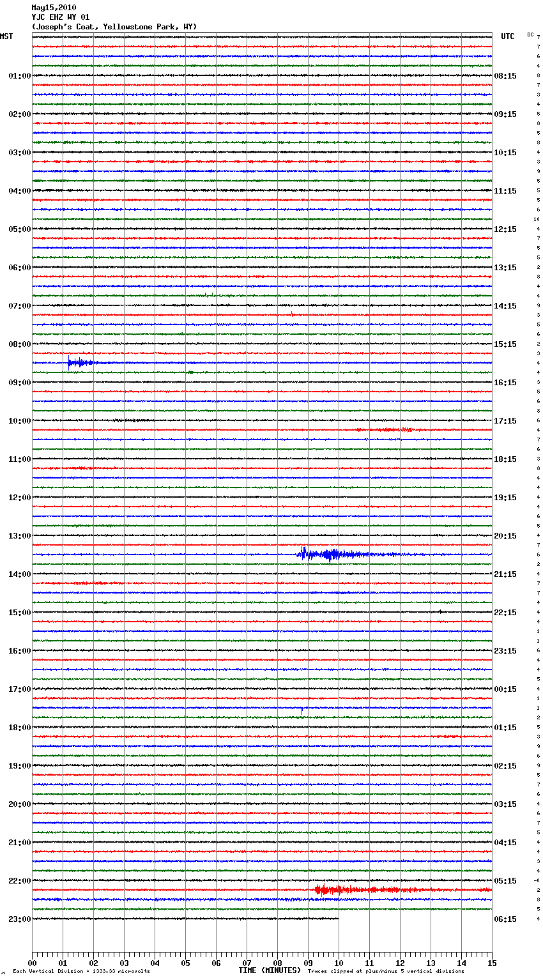Click the 'Traces clipped' footnote text
The width and height of the screenshot is (543, 980).
pyautogui.click(x=386, y=971)
